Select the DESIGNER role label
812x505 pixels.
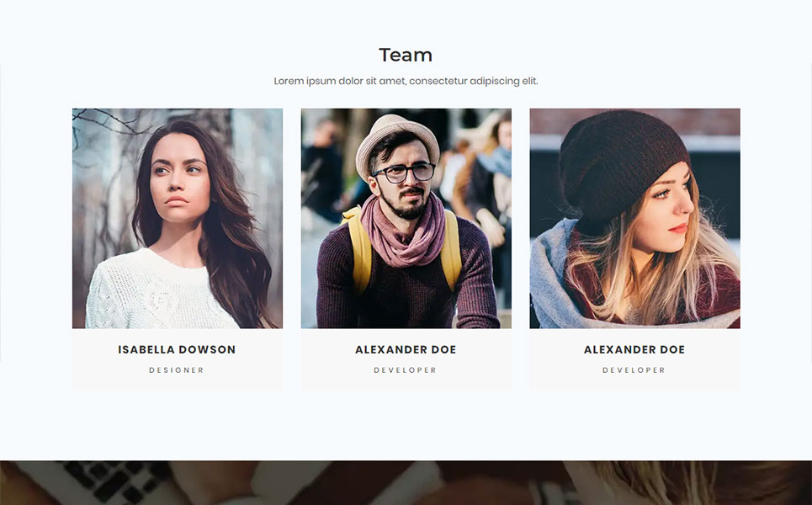coord(177,370)
